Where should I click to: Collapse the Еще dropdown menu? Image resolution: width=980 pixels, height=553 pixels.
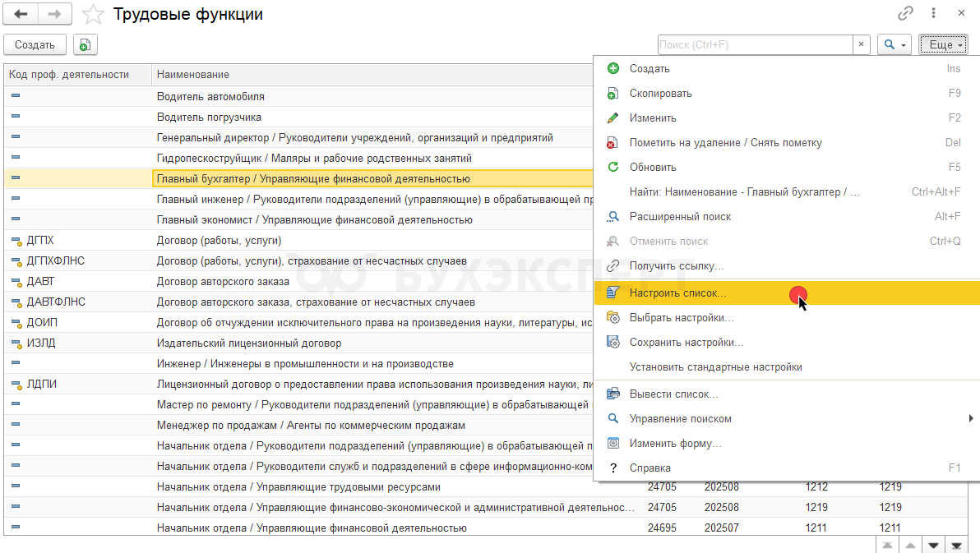pos(941,45)
